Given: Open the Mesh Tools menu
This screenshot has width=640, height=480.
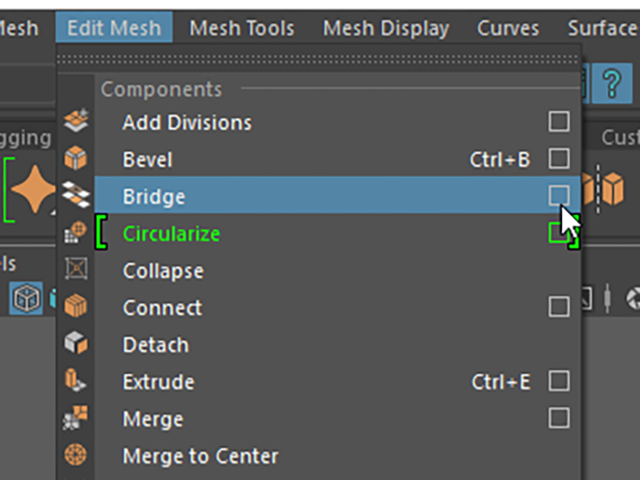Looking at the screenshot, I should pyautogui.click(x=242, y=28).
